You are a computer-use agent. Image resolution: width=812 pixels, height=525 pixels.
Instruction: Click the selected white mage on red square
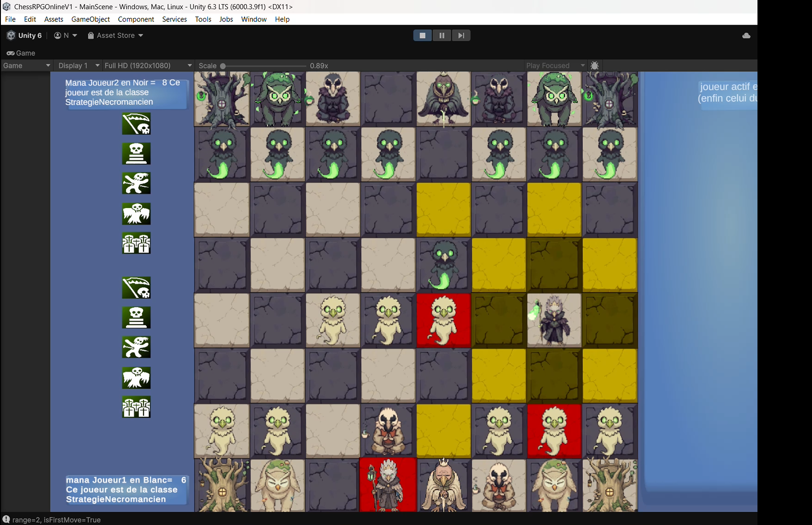(388, 486)
